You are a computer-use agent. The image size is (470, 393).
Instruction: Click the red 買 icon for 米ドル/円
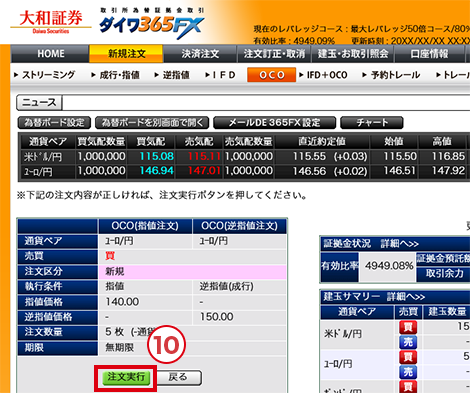(x=408, y=327)
